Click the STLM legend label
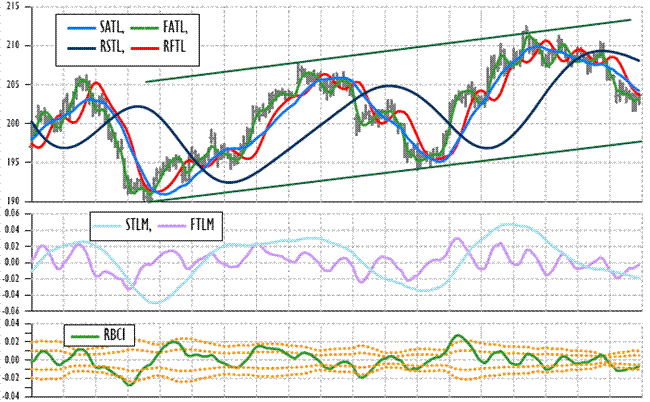Viewport: 650px width, 402px height. click(x=139, y=225)
